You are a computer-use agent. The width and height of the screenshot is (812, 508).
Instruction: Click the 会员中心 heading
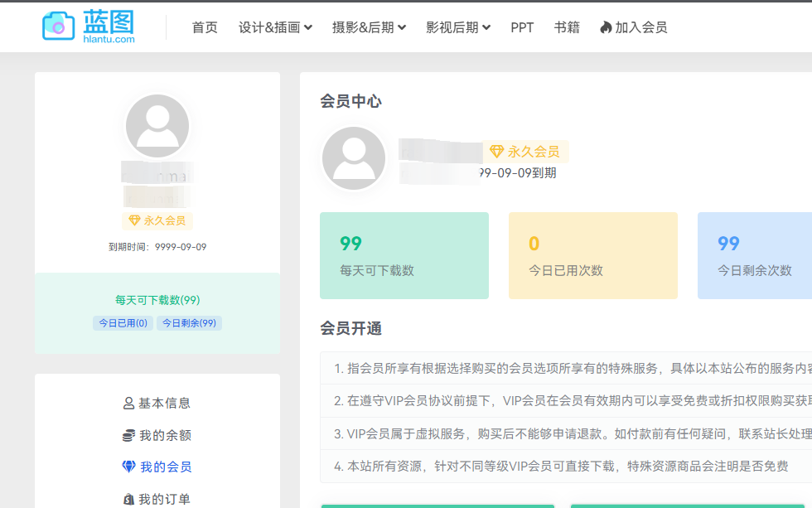pos(350,101)
